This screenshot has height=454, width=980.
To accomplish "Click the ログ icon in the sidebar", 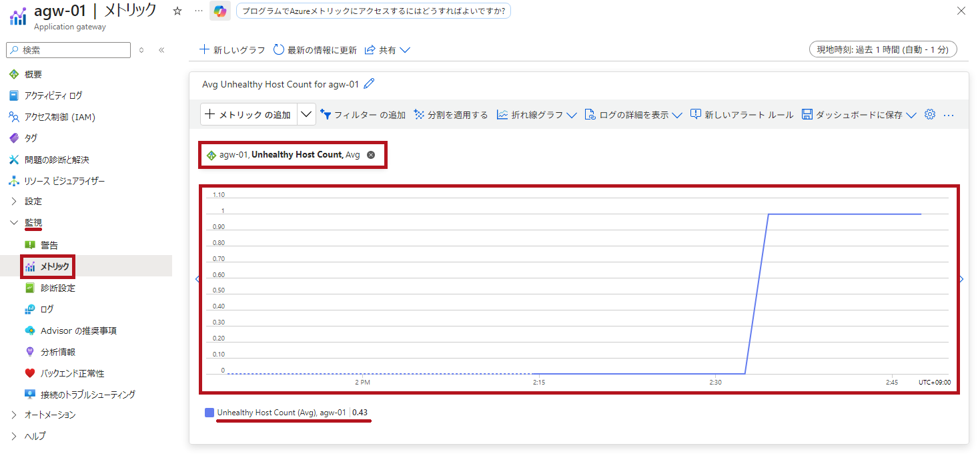I will coord(29,309).
